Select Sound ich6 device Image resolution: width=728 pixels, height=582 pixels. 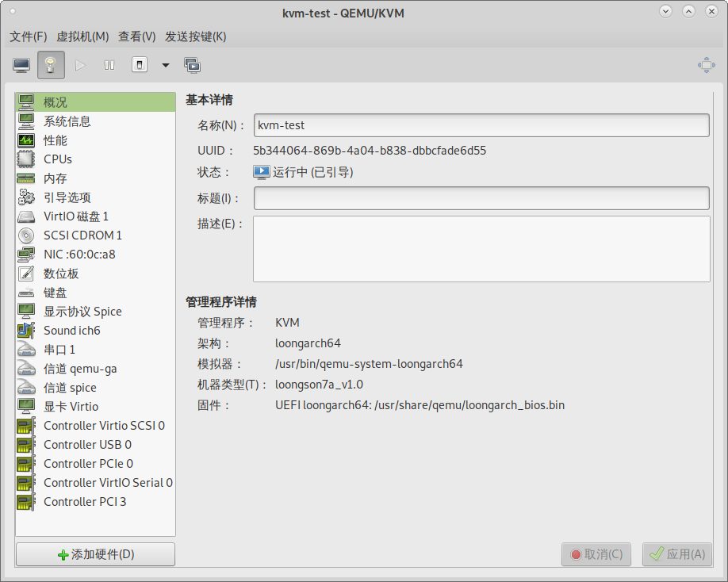[72, 331]
